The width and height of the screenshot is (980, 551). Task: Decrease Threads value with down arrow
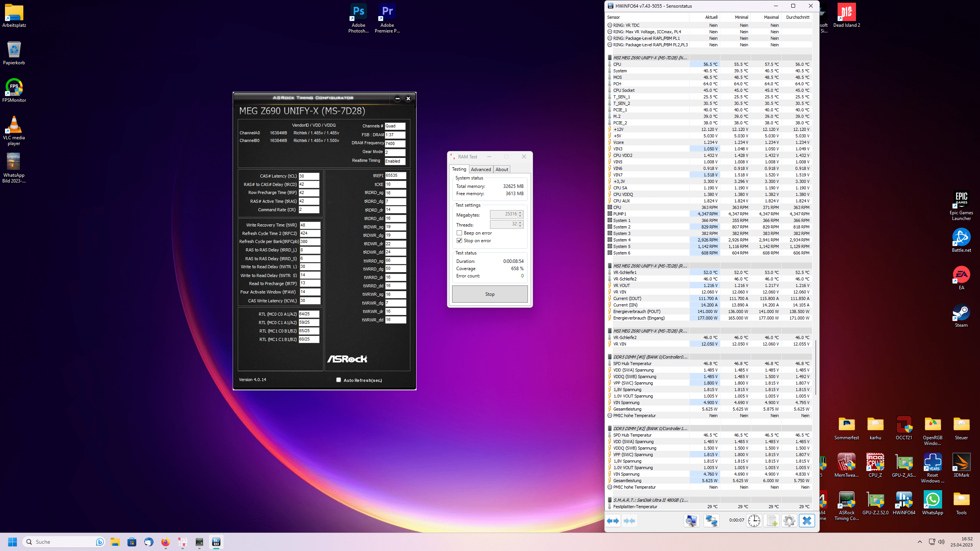(520, 226)
